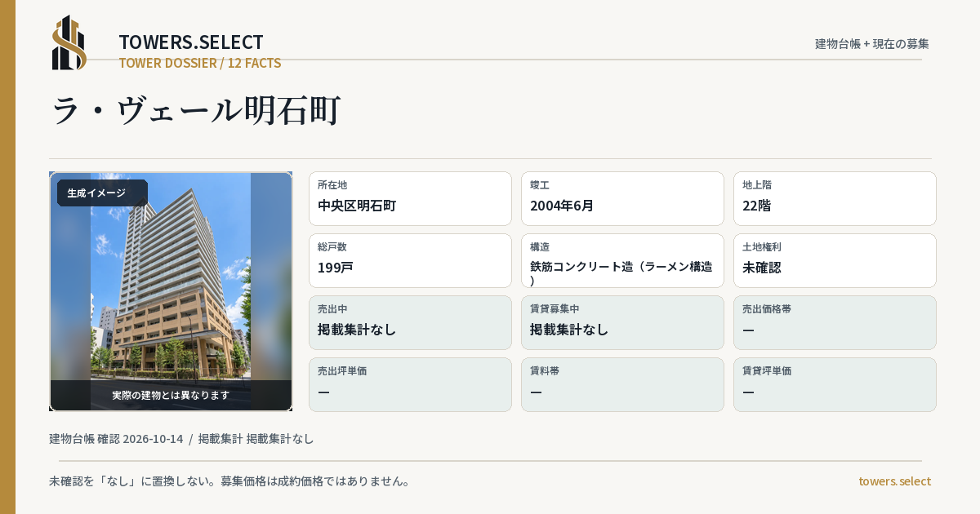Select the 賃料帯 card
Viewport: 980px width, 514px height.
pyautogui.click(x=622, y=384)
